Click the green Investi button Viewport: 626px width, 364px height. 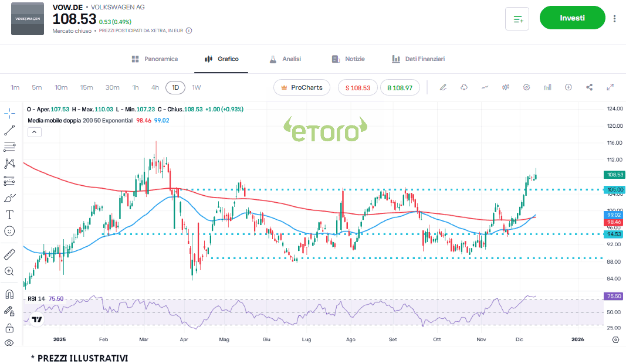[x=572, y=18]
